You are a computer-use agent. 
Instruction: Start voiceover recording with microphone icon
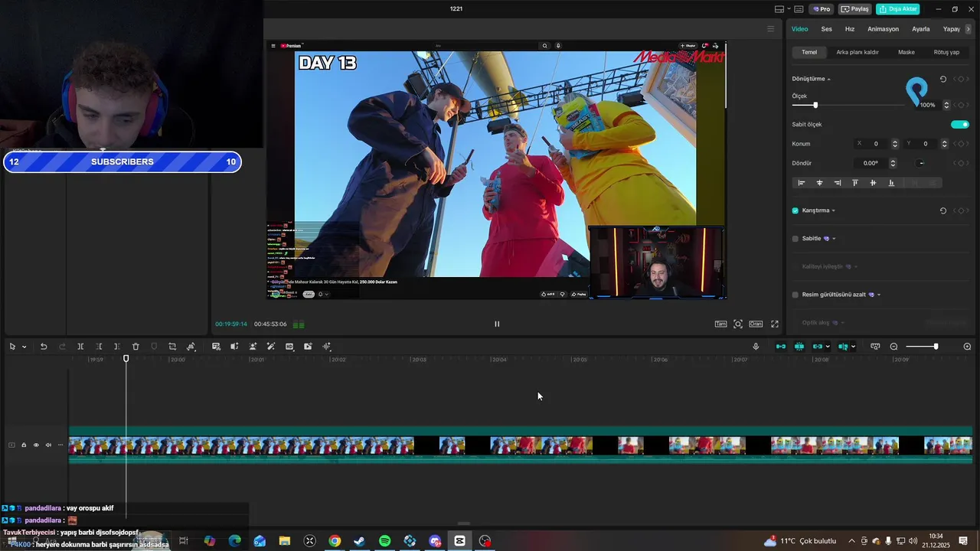(x=756, y=347)
